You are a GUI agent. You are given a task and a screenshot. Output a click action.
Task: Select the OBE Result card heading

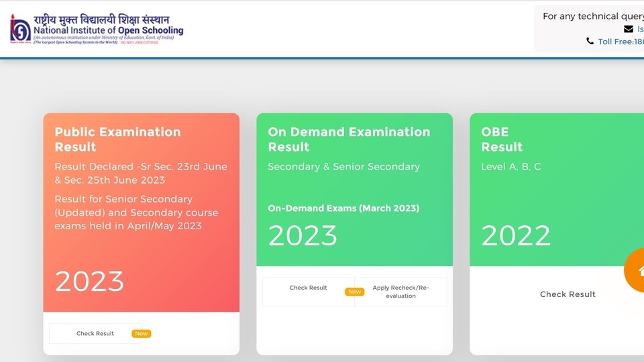coord(502,139)
